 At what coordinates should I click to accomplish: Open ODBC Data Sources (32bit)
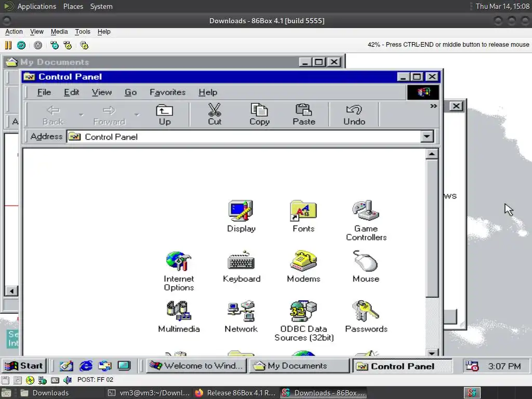coord(304,321)
